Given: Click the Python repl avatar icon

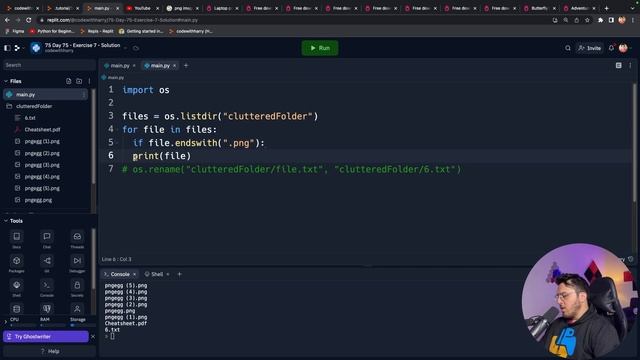Looking at the screenshot, I should 36,48.
